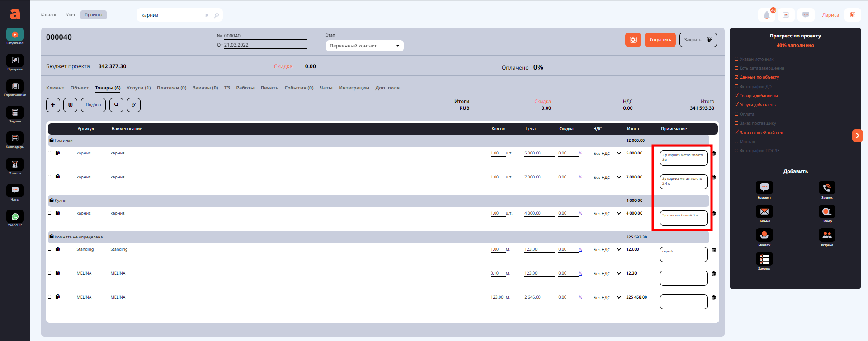Click the barcode scan icon button

tap(70, 105)
